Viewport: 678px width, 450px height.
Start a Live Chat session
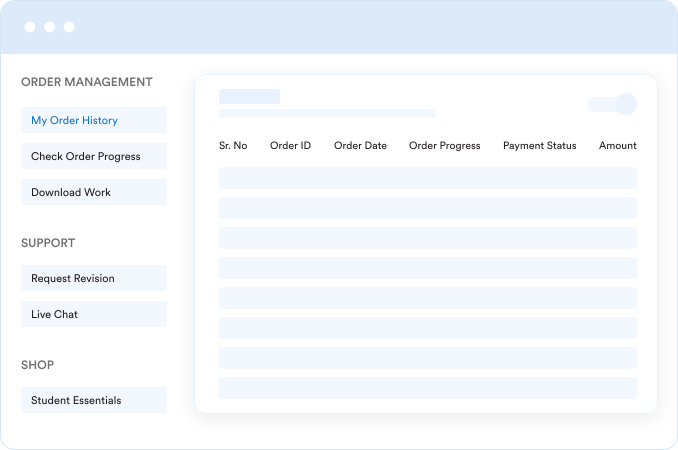93,314
